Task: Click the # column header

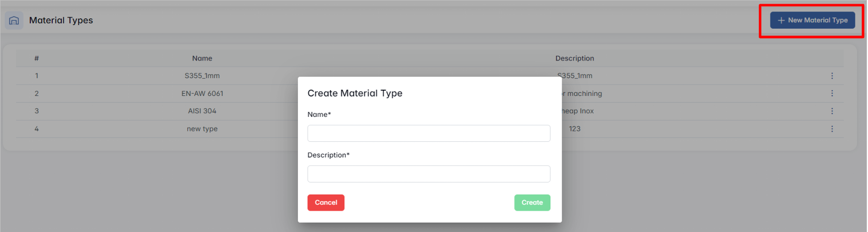Action: [37, 58]
